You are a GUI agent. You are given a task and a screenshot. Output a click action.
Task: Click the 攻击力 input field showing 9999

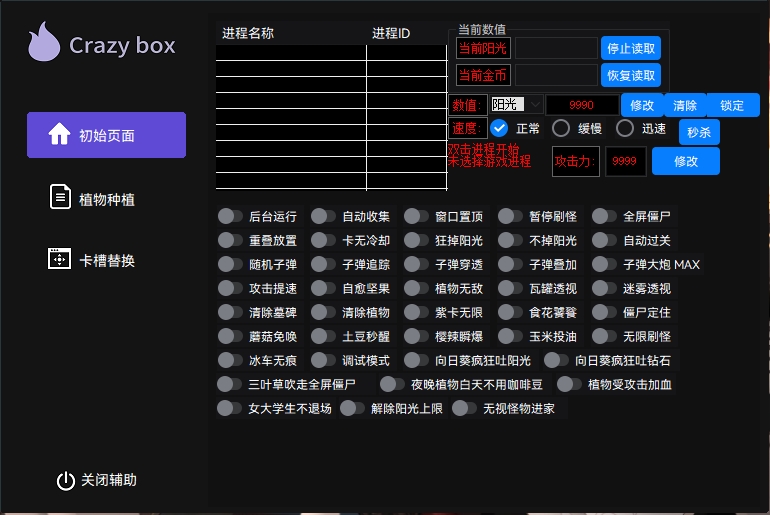(x=625, y=161)
